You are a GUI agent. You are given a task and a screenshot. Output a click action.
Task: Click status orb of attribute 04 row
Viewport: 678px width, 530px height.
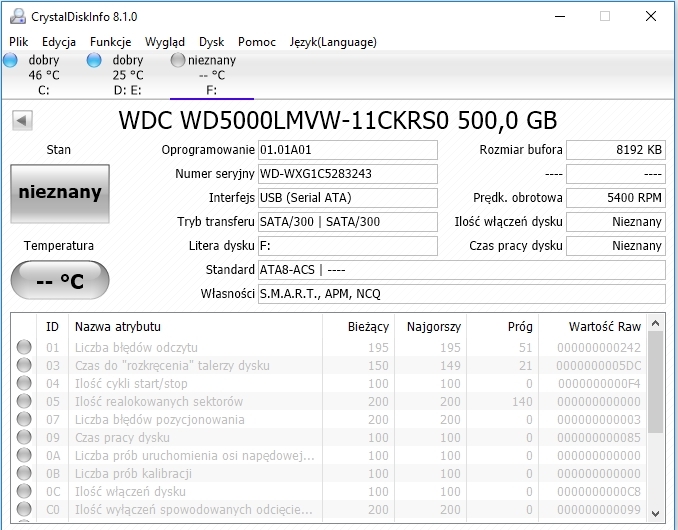(x=24, y=383)
